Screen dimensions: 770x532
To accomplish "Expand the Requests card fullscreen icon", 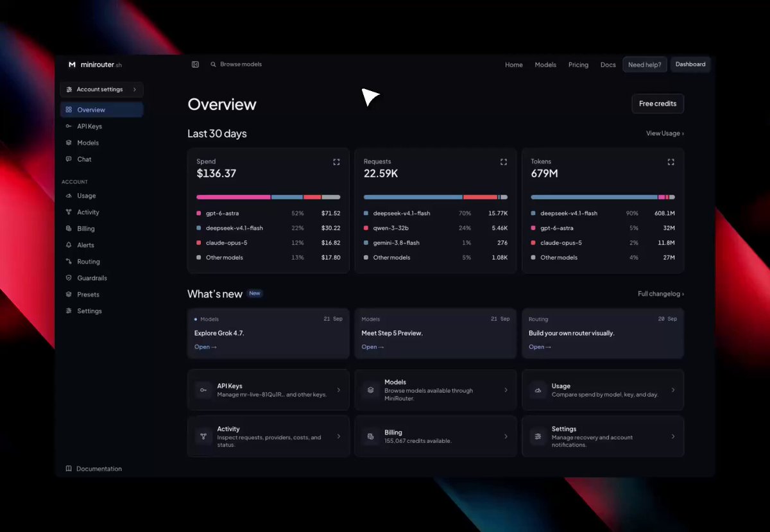I will coord(504,162).
